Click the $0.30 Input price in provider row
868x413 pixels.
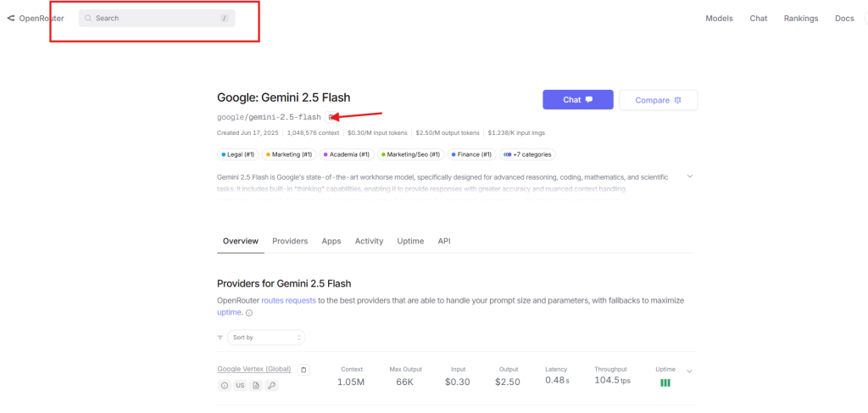[458, 381]
